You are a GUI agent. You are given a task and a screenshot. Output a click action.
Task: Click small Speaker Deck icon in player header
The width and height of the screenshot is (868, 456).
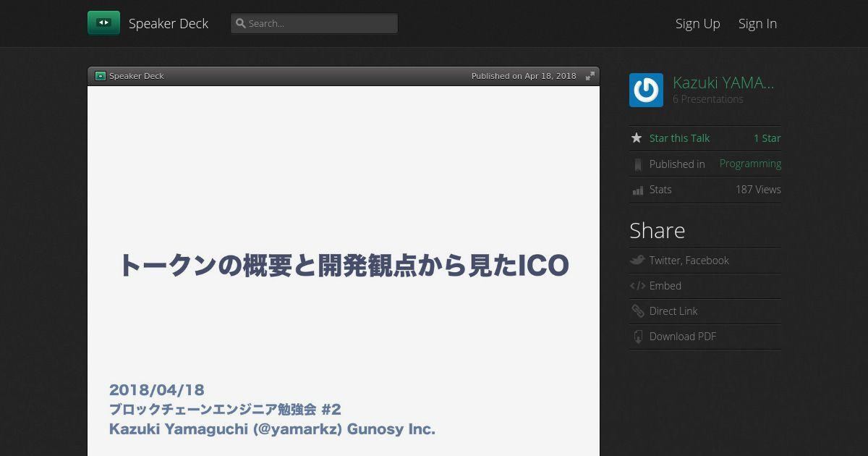point(101,76)
